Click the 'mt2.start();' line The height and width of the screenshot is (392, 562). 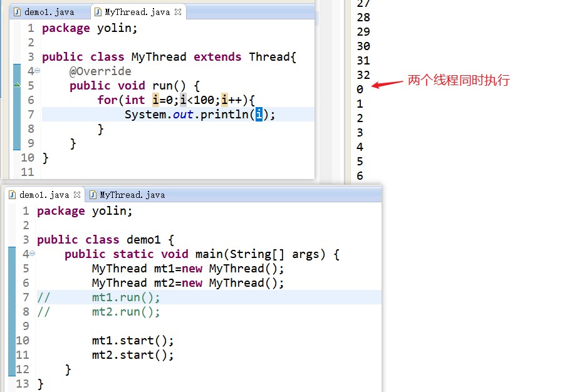click(x=133, y=354)
